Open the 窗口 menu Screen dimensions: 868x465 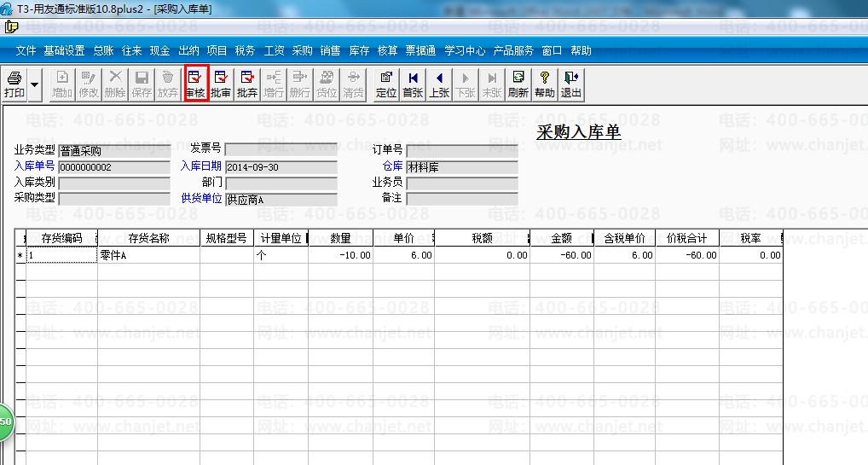(x=552, y=51)
